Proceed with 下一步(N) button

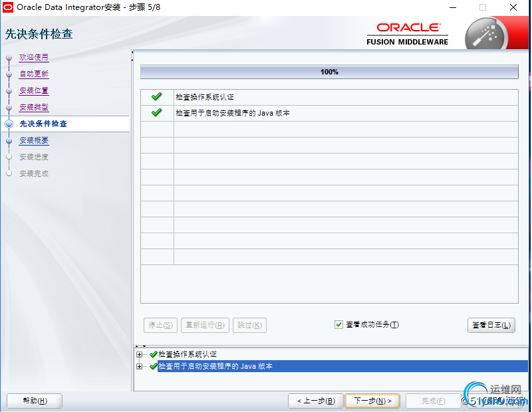pyautogui.click(x=372, y=401)
